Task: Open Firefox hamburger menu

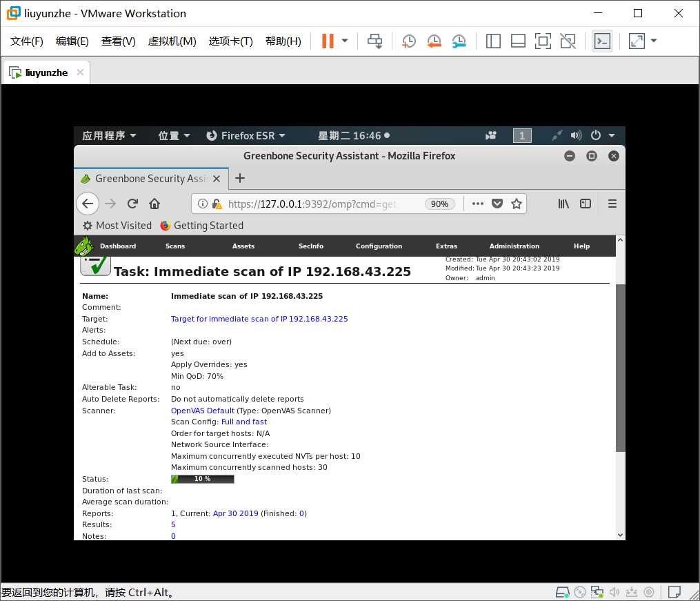Action: tap(612, 204)
